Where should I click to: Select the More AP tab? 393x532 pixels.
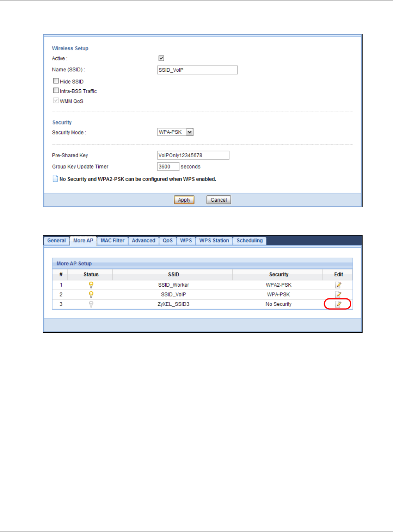coord(83,241)
